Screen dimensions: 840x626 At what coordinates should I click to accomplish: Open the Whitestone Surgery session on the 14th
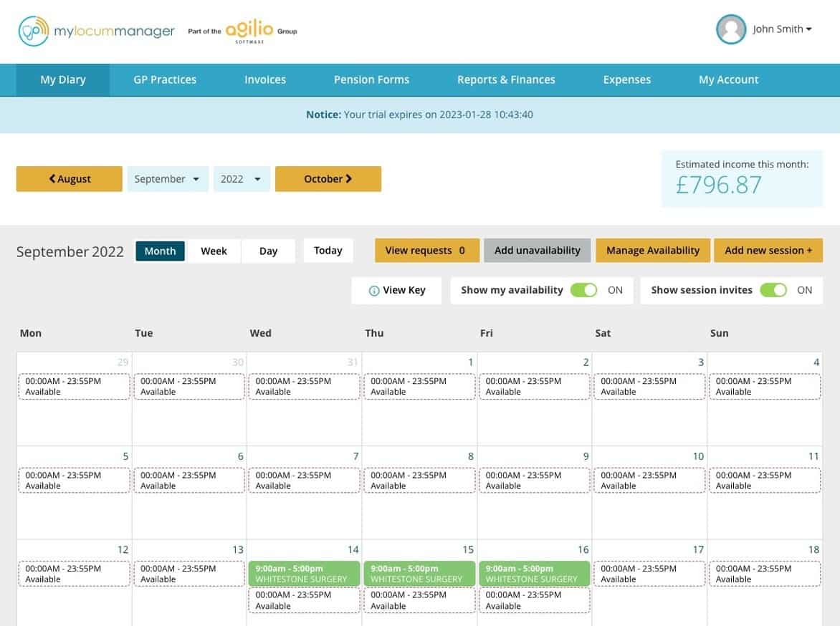pyautogui.click(x=303, y=573)
